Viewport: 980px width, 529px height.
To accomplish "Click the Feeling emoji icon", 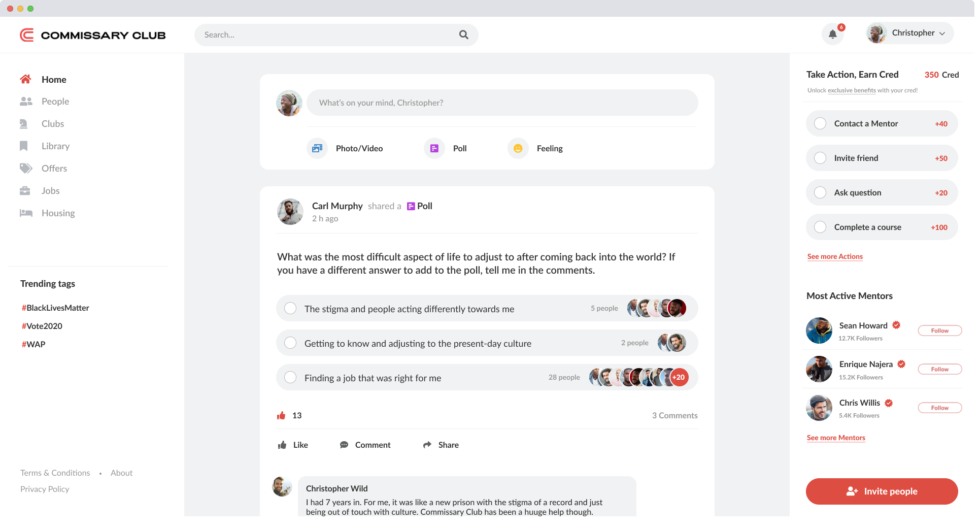I will point(518,148).
